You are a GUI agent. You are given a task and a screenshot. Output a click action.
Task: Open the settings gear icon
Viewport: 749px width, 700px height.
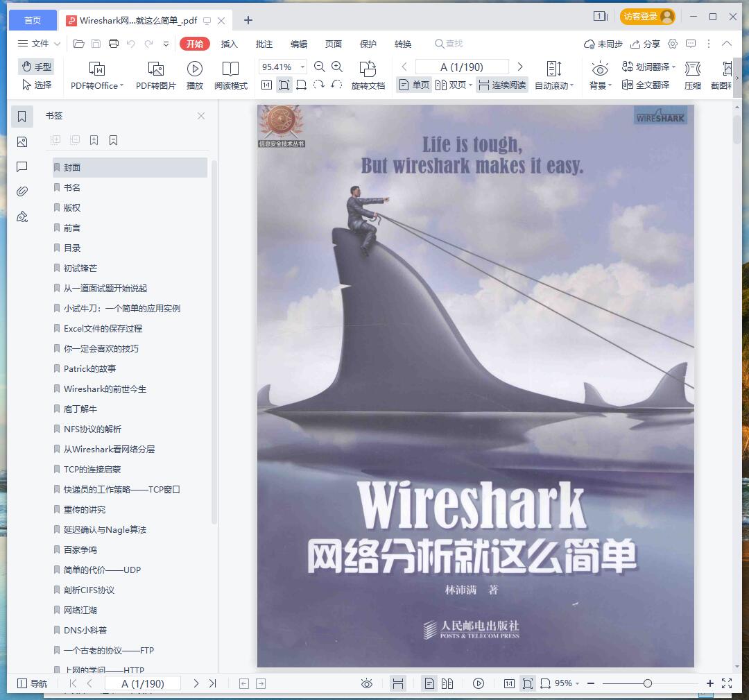point(673,44)
